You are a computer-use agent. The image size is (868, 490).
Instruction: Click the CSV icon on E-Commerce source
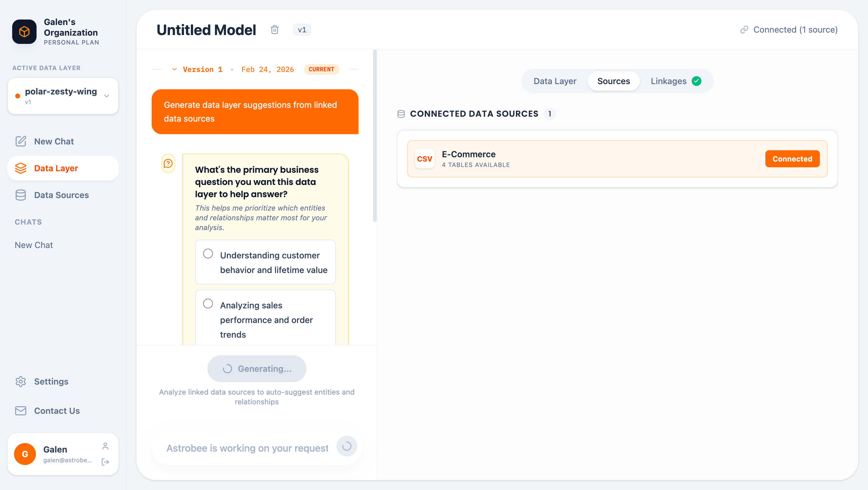[x=424, y=159]
